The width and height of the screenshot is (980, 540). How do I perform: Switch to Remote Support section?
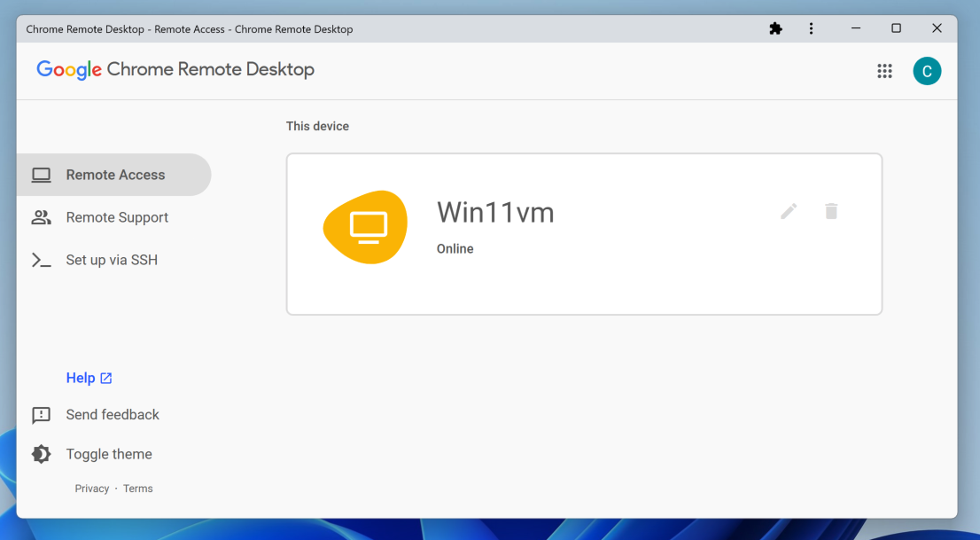(116, 217)
